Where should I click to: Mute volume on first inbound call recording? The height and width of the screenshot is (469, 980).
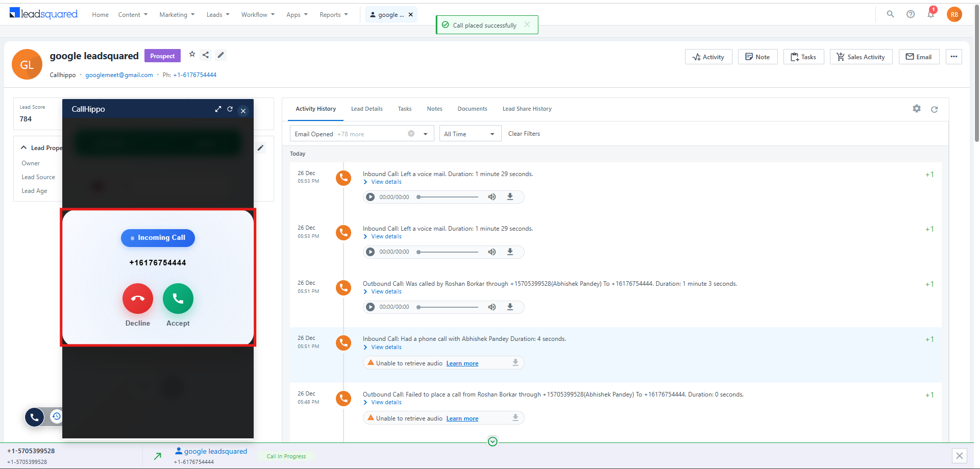(x=492, y=197)
